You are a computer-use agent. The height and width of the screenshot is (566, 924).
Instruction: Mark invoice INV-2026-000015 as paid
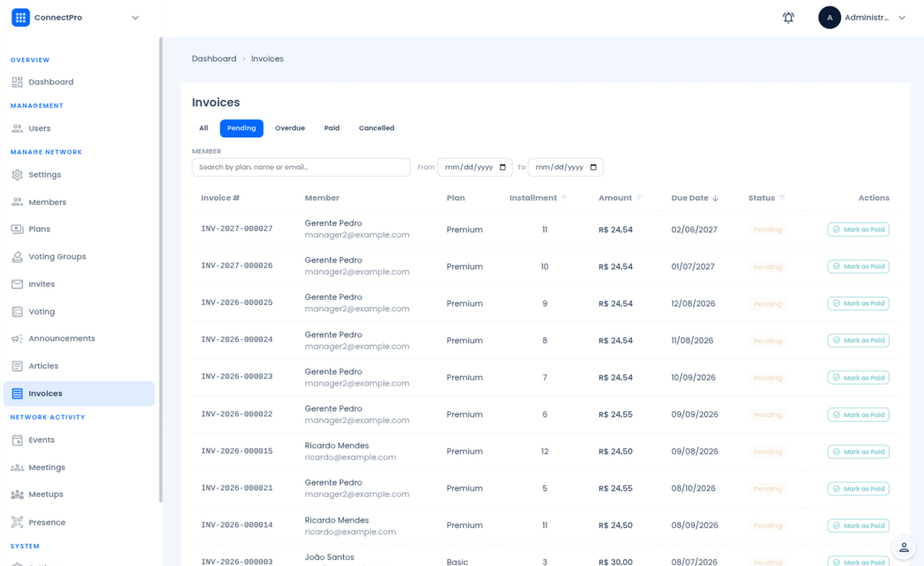pos(858,451)
